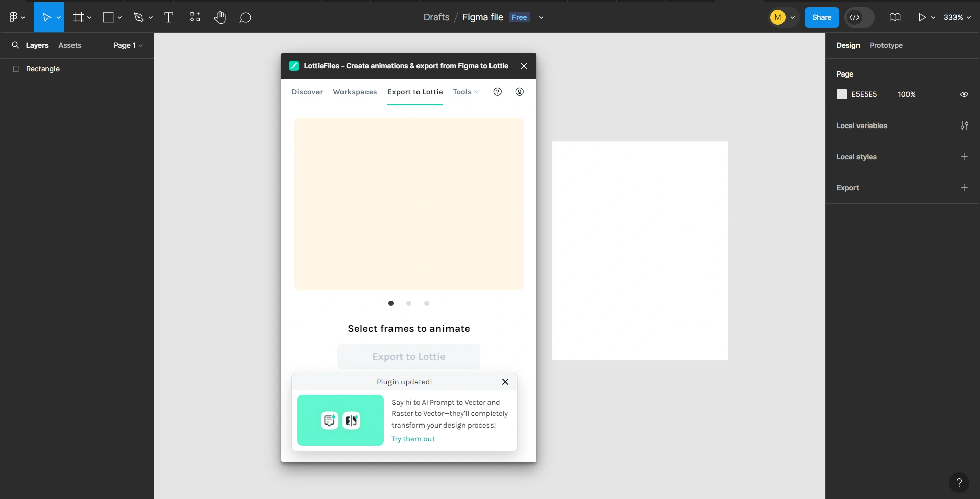Click the AI tools promo thumbnail
The image size is (980, 499).
click(340, 420)
